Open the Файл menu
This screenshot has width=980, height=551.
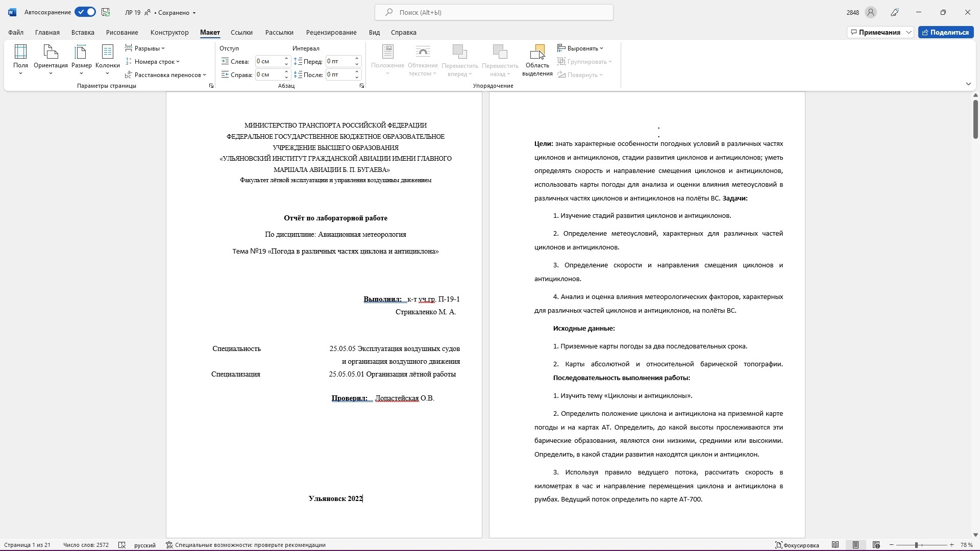[16, 32]
